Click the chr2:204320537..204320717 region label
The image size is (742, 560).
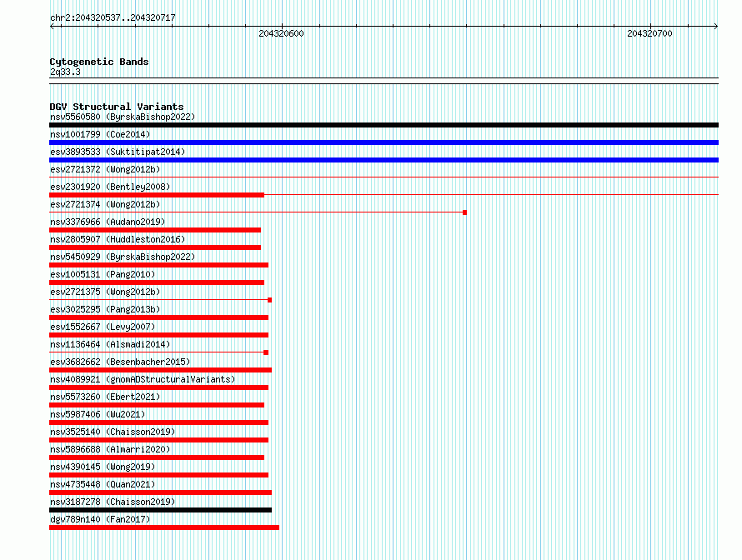113,17
